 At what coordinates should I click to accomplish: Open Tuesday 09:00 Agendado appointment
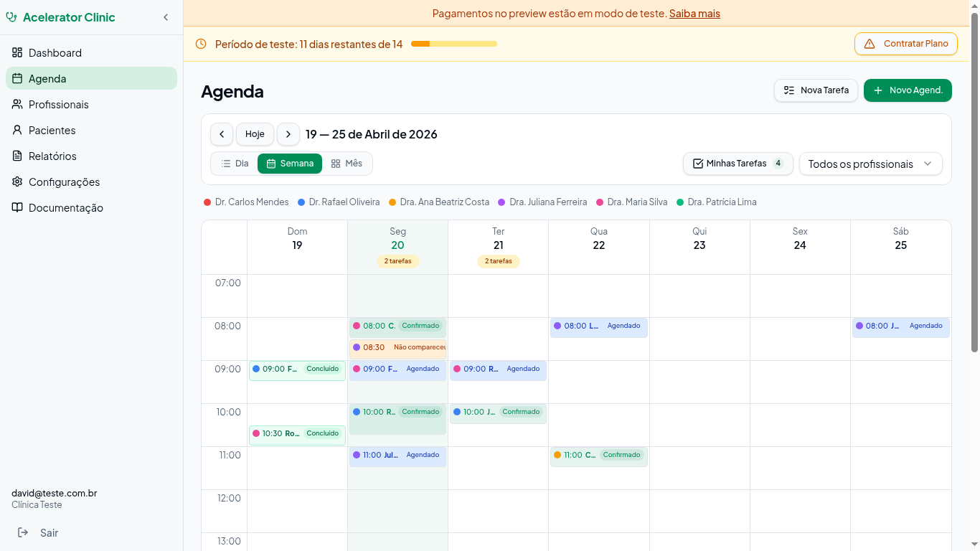click(x=499, y=371)
